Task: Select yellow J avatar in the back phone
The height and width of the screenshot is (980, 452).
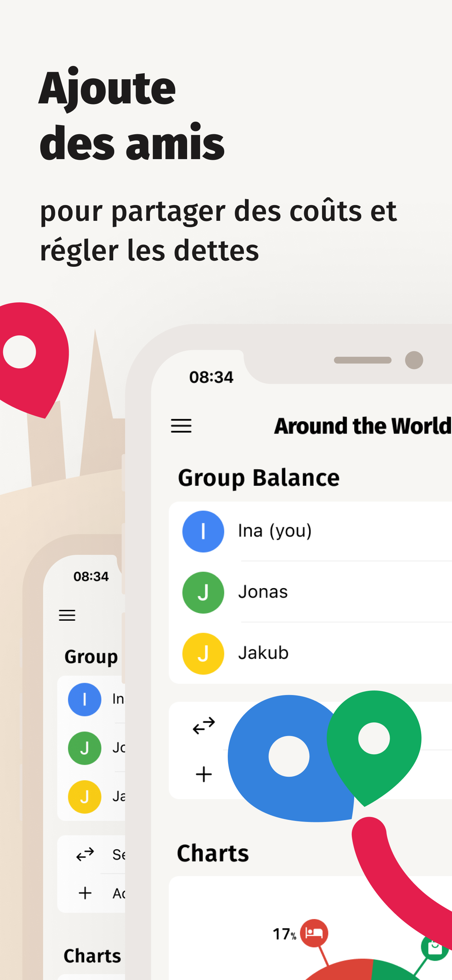Action: click(x=84, y=797)
